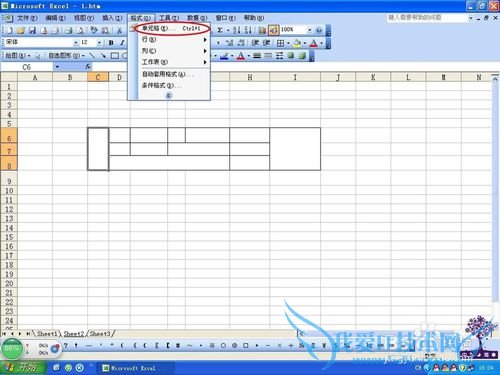The image size is (500, 375).
Task: Click the Sort Descending icon
Action: (248, 30)
